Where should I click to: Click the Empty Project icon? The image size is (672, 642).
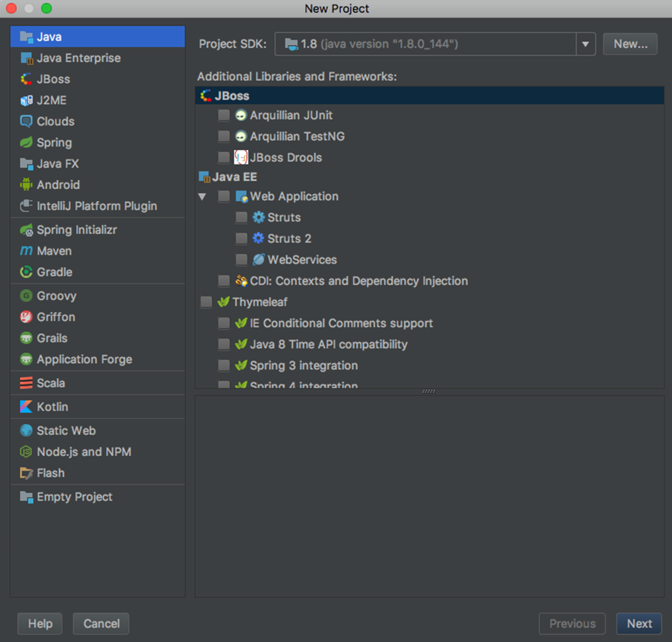(x=26, y=497)
